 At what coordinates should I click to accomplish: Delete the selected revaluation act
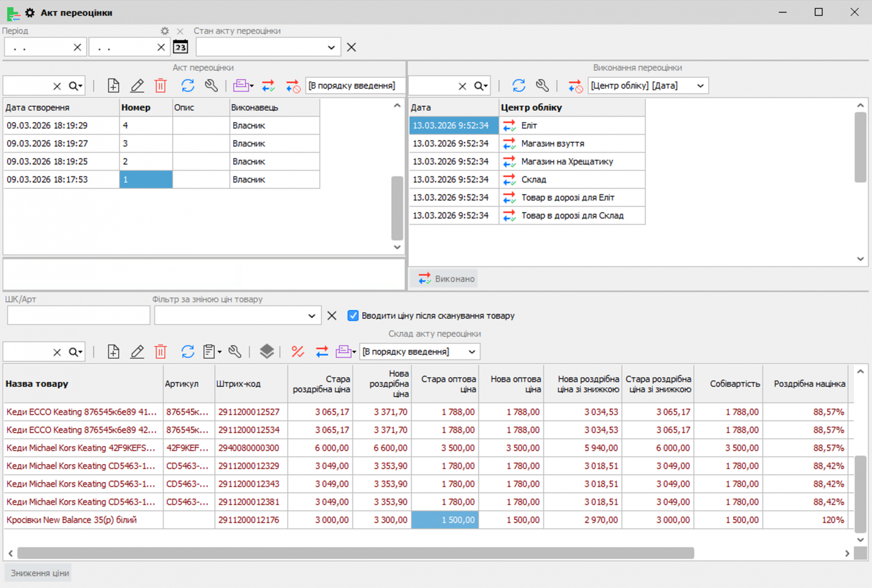click(160, 86)
